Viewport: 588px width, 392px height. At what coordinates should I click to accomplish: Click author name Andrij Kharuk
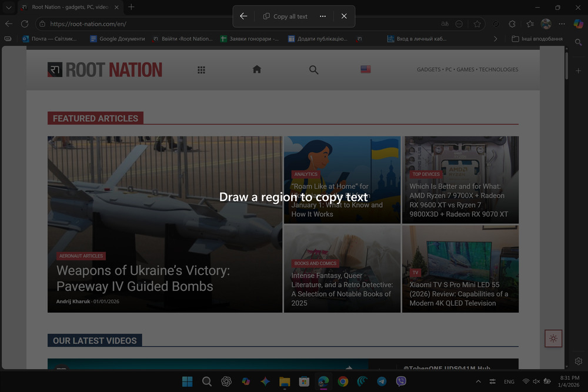[x=73, y=301]
